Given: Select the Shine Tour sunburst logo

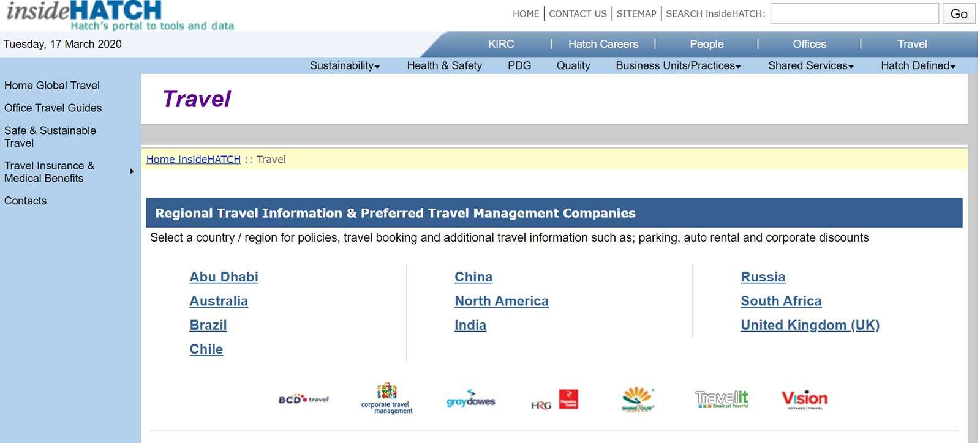Looking at the screenshot, I should [x=638, y=399].
